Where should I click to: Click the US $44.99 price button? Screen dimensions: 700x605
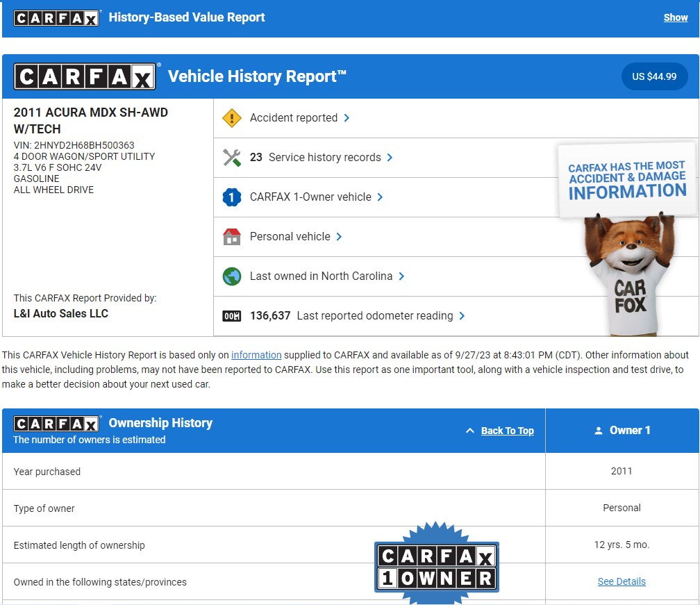click(654, 76)
